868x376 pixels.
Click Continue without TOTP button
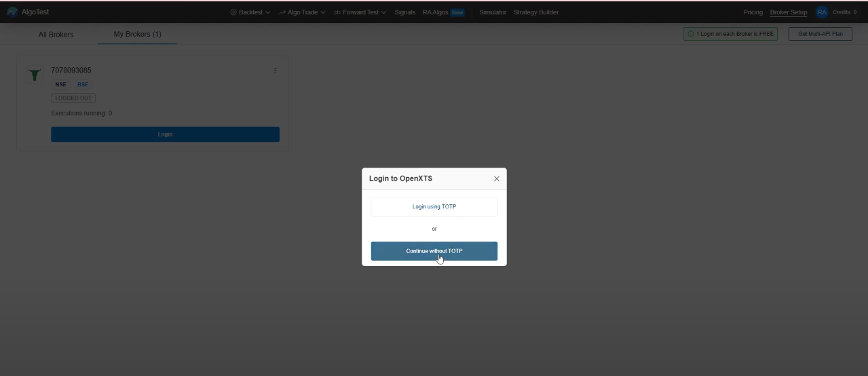point(434,251)
